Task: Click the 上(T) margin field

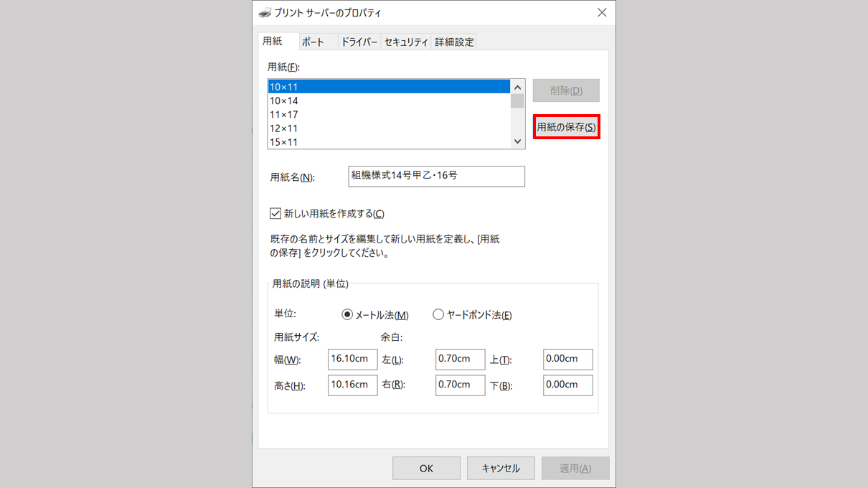Action: [568, 360]
